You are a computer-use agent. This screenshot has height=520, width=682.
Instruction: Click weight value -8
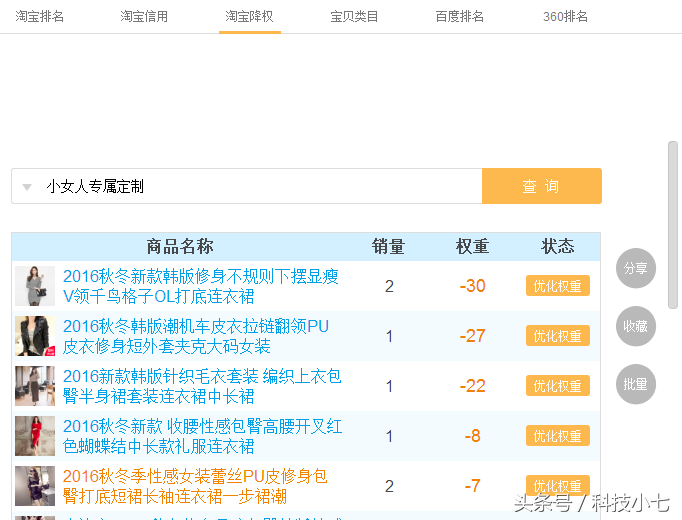[x=472, y=436]
